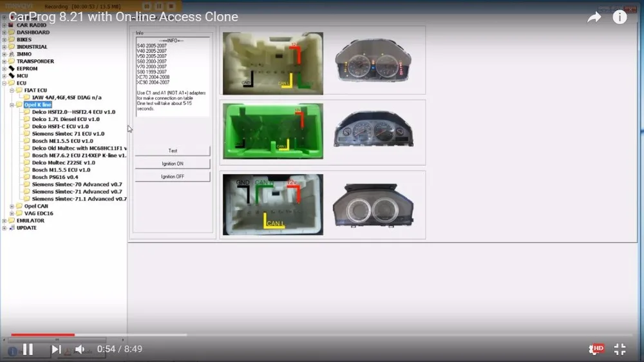Click the green connector pinout image

click(x=272, y=131)
